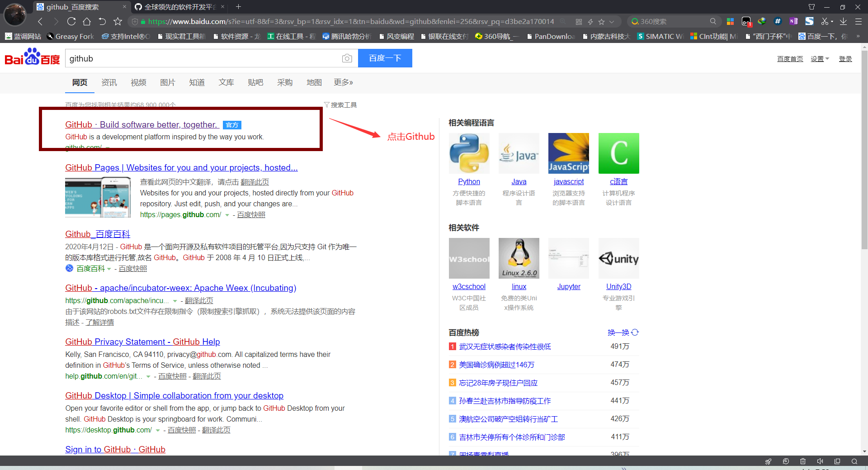Click the rocket accelerator icon in status bar
The height and width of the screenshot is (470, 868).
768,461
